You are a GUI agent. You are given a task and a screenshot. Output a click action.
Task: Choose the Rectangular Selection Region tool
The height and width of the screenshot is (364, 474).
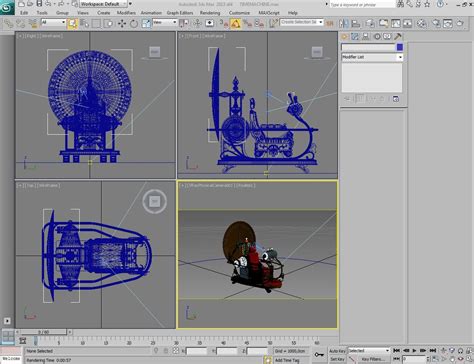(x=96, y=23)
